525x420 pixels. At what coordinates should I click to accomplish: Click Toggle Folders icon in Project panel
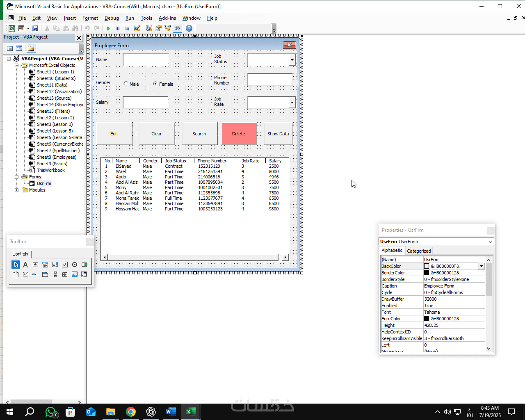(x=31, y=48)
